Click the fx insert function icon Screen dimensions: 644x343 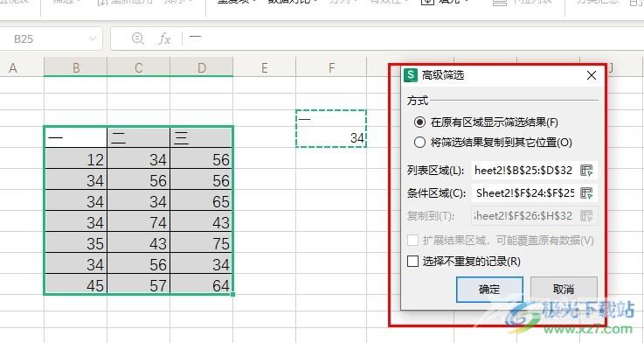[164, 39]
